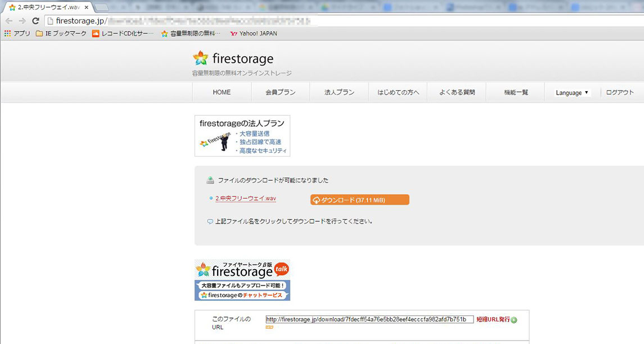Image resolution: width=644 pixels, height=344 pixels.
Task: Open the 機能一覧 menu item
Action: [516, 92]
